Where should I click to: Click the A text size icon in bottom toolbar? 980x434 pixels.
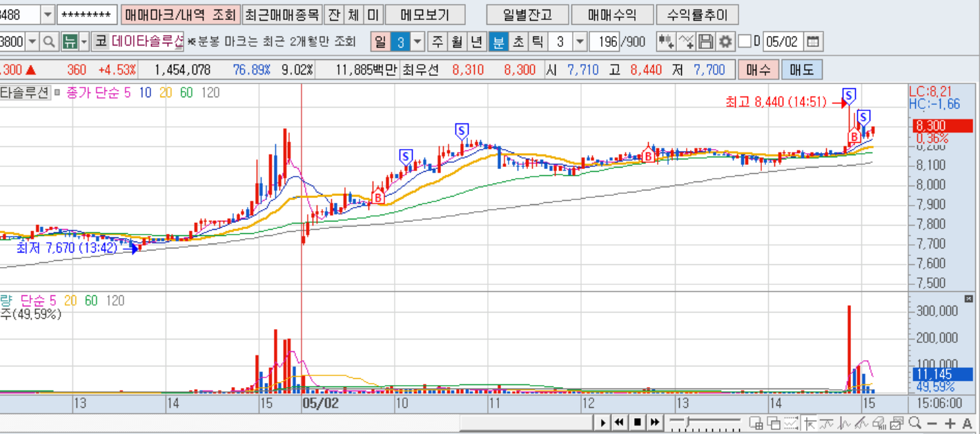click(968, 423)
